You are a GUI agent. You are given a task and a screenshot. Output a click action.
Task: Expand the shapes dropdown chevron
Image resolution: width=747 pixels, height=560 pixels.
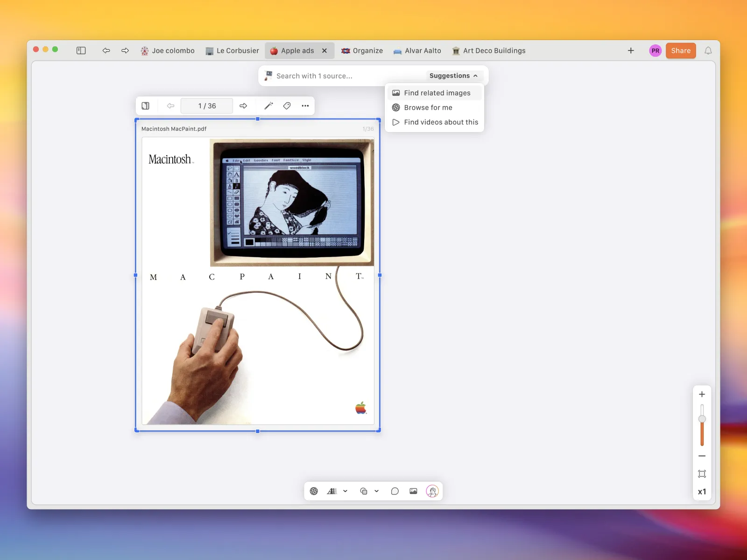click(x=377, y=491)
